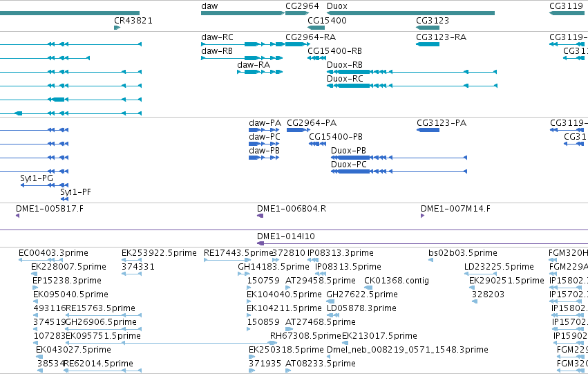588x374 pixels.
Task: Select transcript daw-RB
Action: click(242, 58)
